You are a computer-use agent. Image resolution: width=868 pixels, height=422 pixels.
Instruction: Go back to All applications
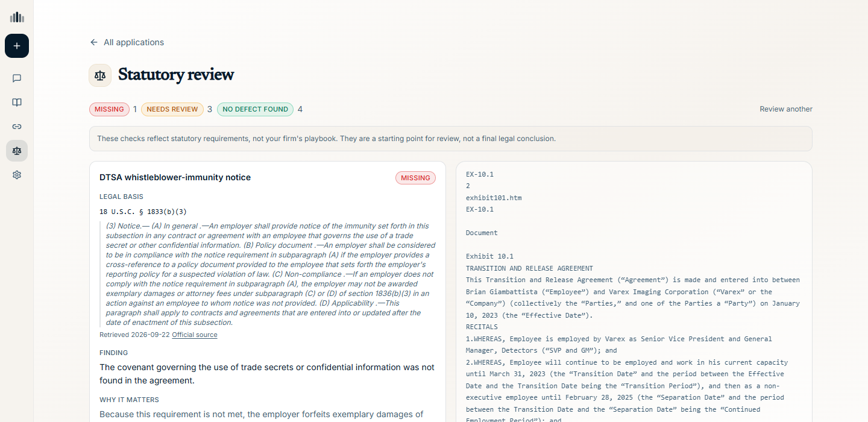pyautogui.click(x=127, y=42)
